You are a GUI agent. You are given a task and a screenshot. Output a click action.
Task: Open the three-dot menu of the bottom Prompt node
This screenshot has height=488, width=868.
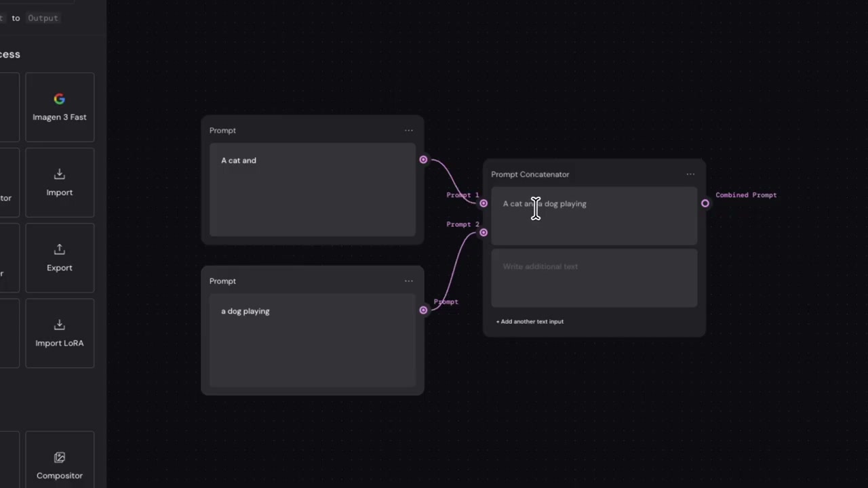(409, 281)
